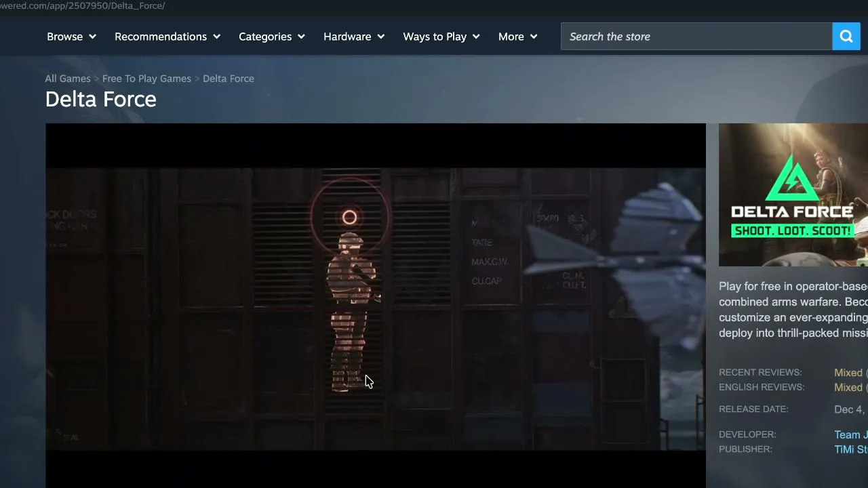Click the Delta Force page title
Image resolution: width=868 pixels, height=488 pixels.
[x=101, y=100]
